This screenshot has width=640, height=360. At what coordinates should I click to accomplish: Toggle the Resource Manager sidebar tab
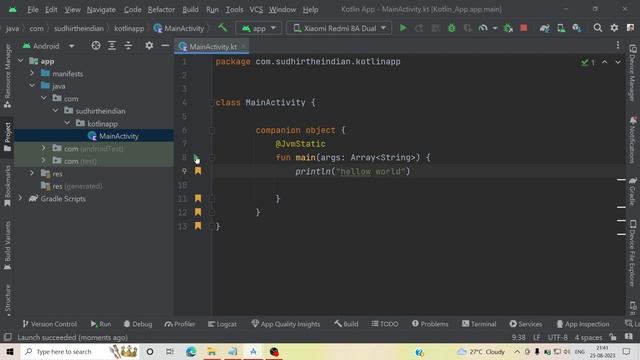tap(7, 76)
